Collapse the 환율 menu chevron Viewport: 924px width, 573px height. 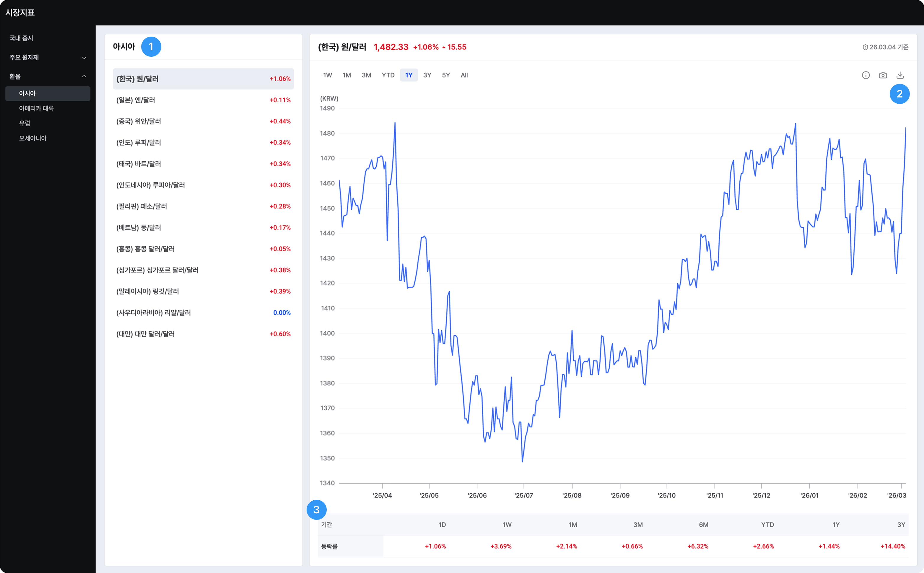84,76
